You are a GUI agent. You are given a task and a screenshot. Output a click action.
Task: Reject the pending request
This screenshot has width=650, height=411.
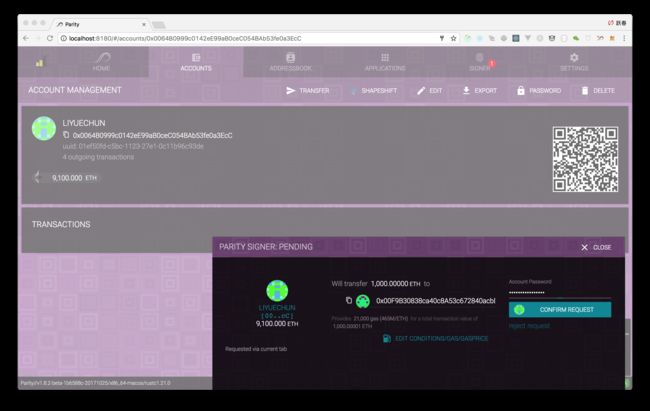tap(529, 326)
